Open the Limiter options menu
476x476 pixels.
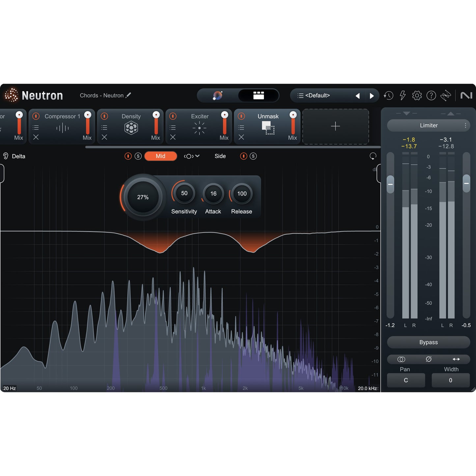[x=465, y=126]
